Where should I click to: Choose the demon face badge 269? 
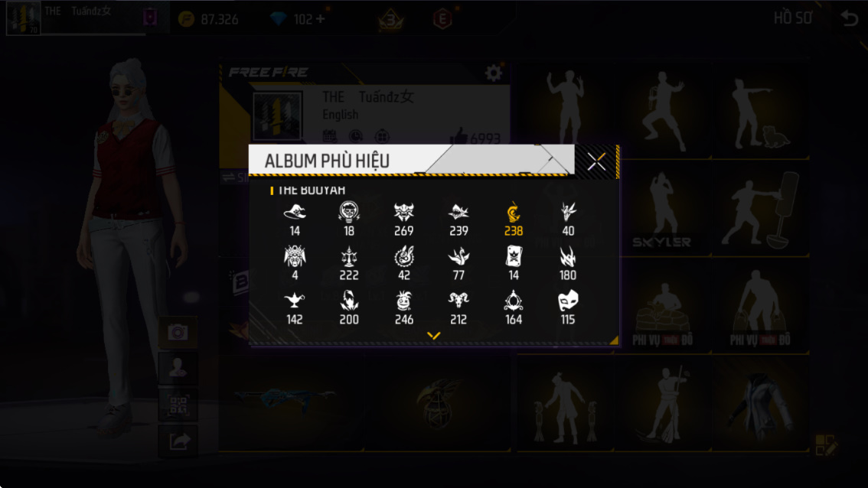pyautogui.click(x=403, y=219)
